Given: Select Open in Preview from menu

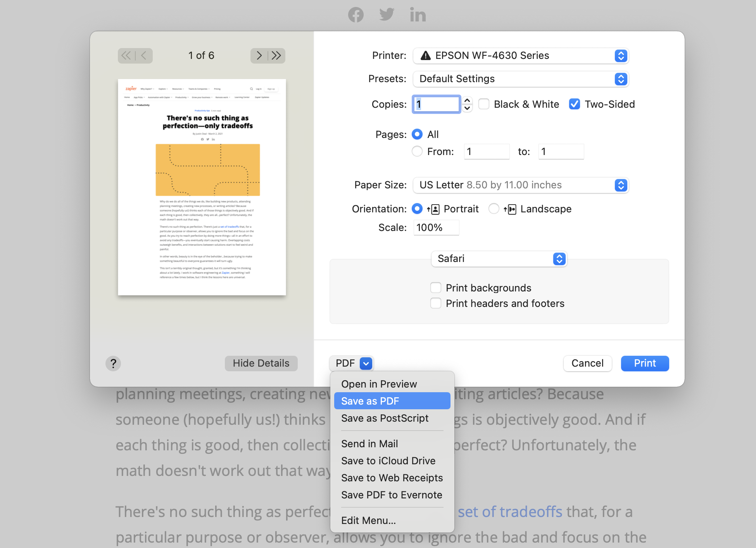Looking at the screenshot, I should click(380, 384).
